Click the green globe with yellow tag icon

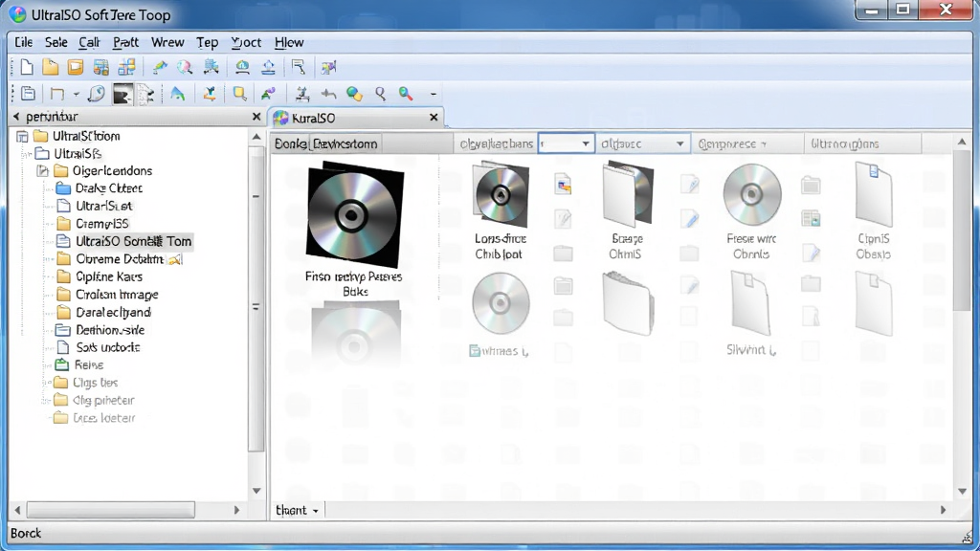354,94
